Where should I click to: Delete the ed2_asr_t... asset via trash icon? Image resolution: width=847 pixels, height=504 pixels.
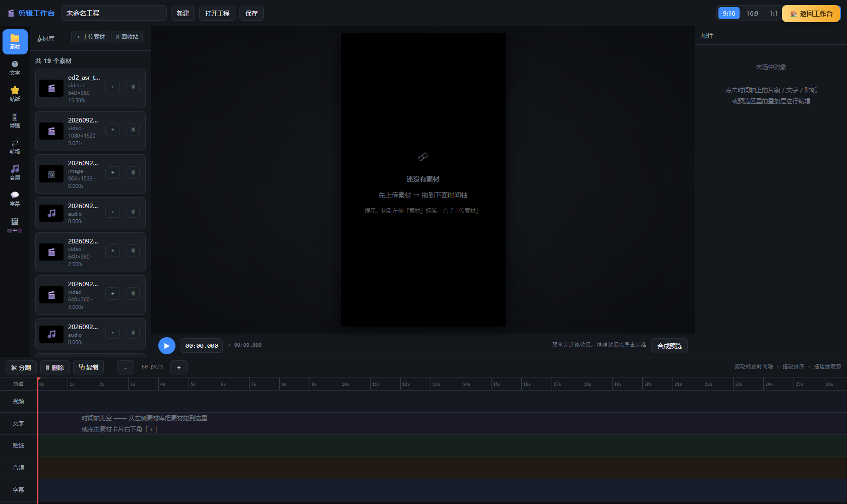click(133, 87)
